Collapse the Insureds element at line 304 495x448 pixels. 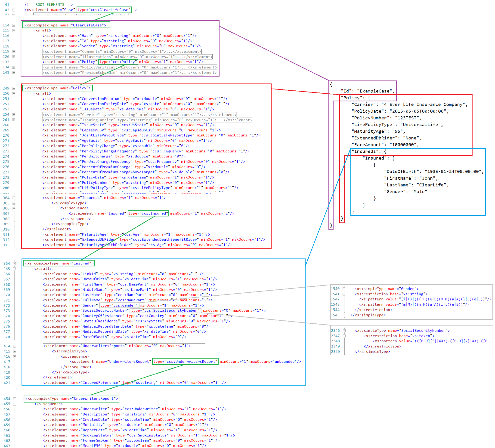click(x=14, y=198)
